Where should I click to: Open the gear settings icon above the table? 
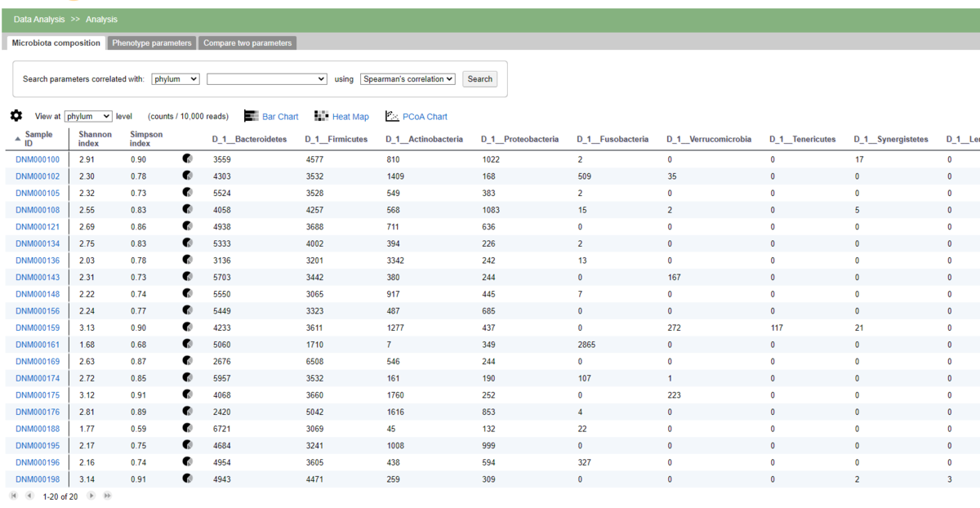(16, 116)
